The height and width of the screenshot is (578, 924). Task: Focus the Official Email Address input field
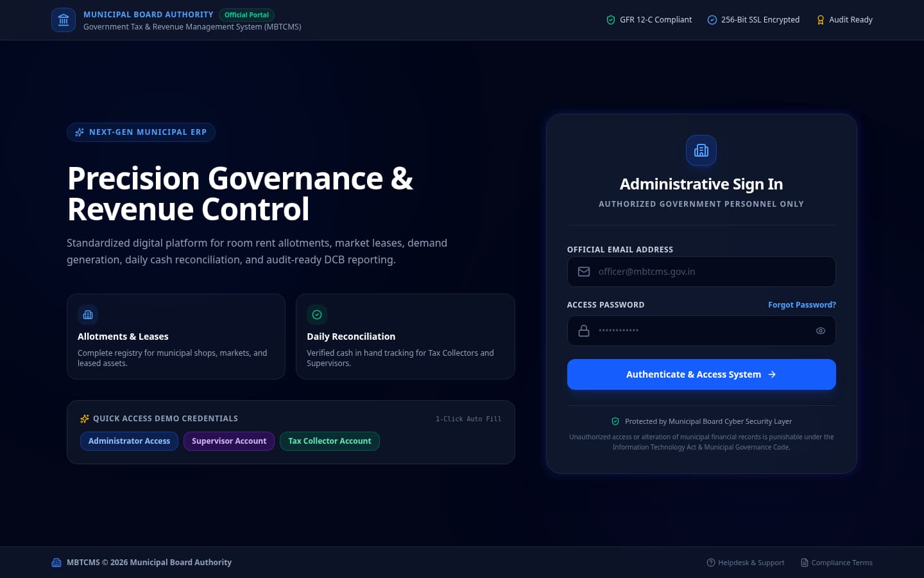(x=701, y=272)
